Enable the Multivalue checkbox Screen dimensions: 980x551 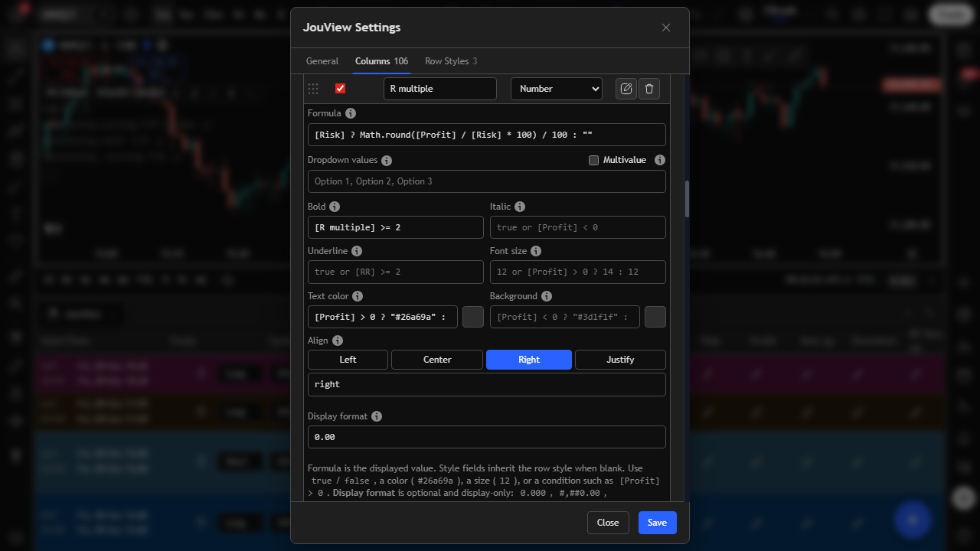tap(593, 161)
